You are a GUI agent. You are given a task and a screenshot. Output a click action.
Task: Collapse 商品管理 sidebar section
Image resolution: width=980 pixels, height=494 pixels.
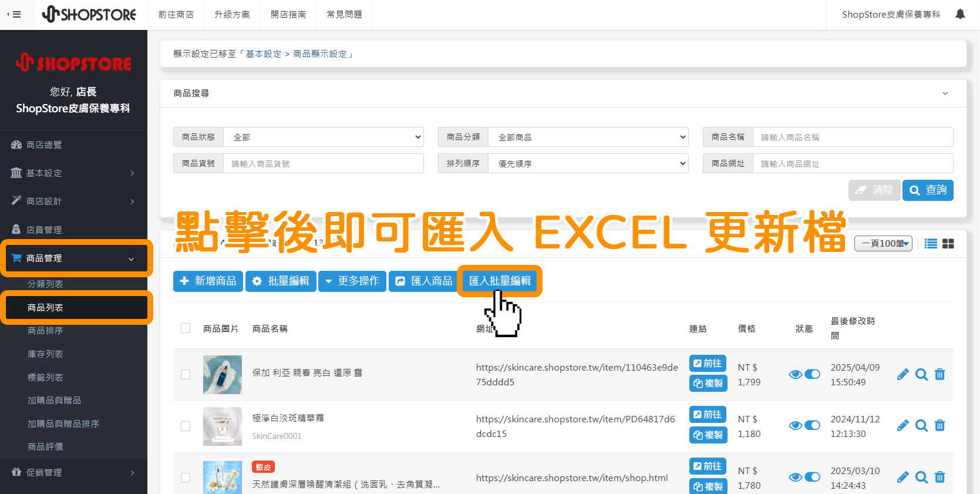(x=75, y=258)
